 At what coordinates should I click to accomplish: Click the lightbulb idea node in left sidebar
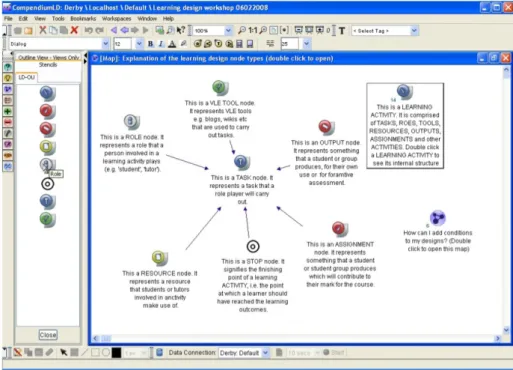tap(8, 78)
